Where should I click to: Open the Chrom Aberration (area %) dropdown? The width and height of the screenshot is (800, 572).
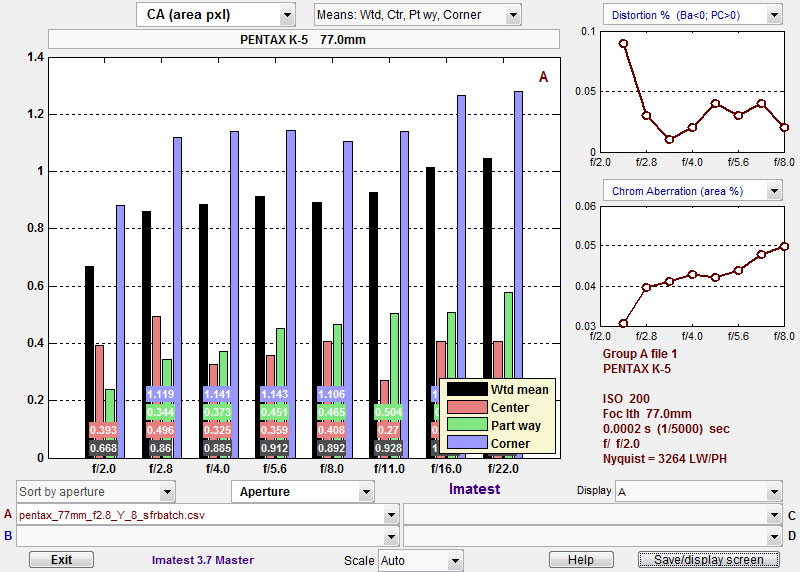(693, 191)
